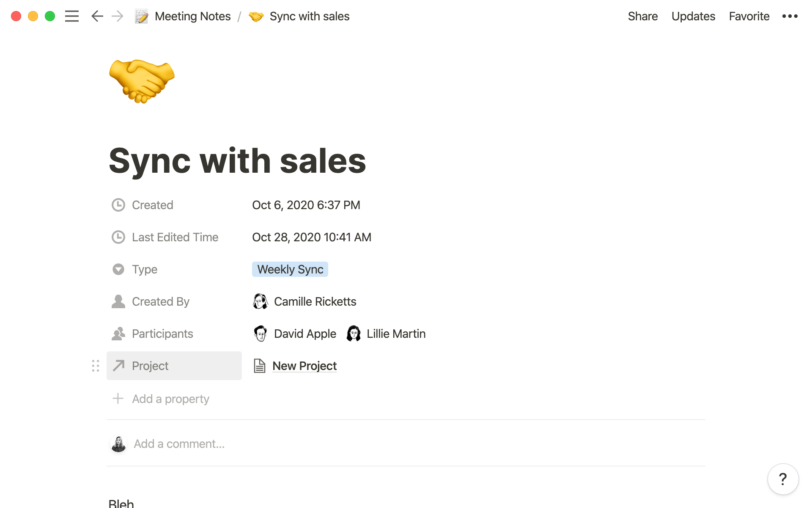Open the hamburger sidebar menu

pos(71,16)
